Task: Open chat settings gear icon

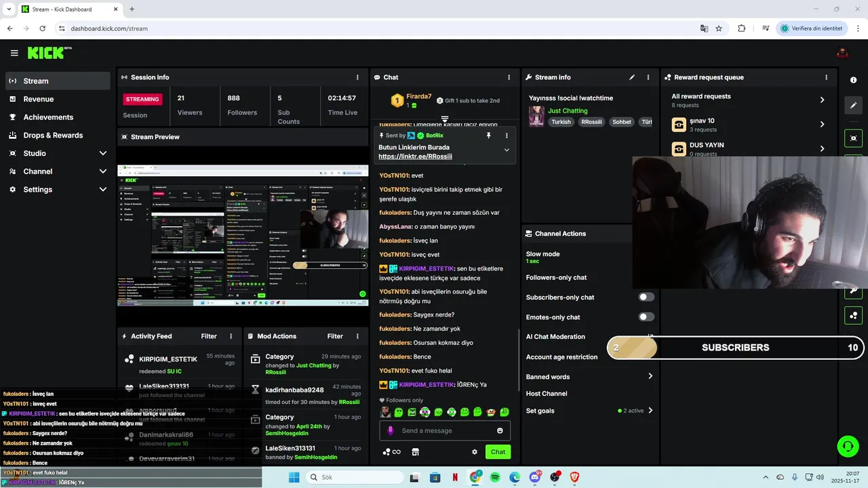Action: pyautogui.click(x=475, y=452)
